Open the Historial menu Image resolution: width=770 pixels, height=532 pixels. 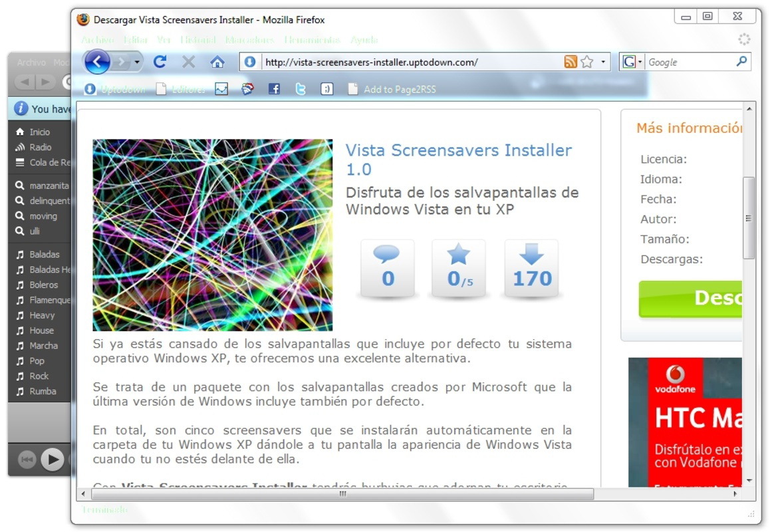[x=198, y=40]
